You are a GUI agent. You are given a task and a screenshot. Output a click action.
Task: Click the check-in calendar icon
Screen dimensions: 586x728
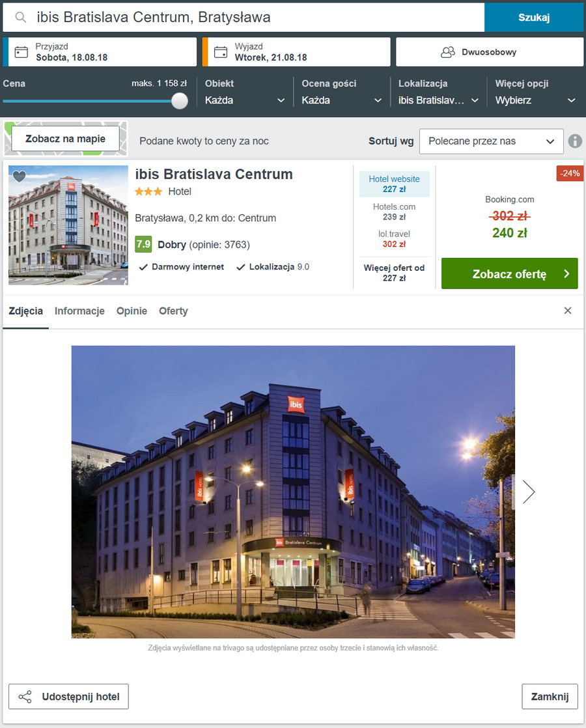[21, 52]
